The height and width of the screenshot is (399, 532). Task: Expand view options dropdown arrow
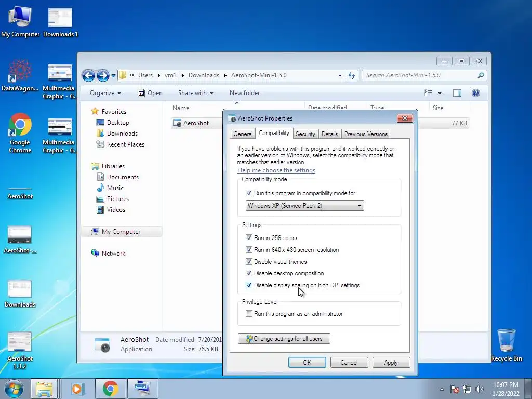coord(440,93)
